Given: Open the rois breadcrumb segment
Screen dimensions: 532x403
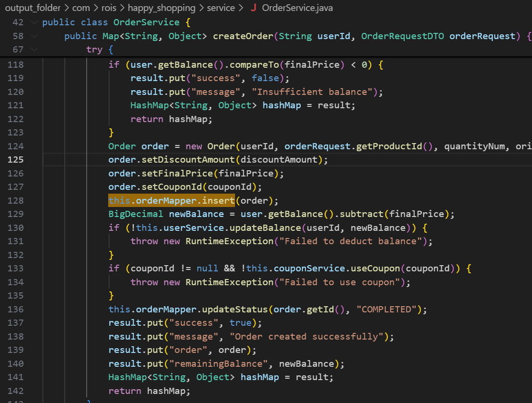Looking at the screenshot, I should [109, 8].
